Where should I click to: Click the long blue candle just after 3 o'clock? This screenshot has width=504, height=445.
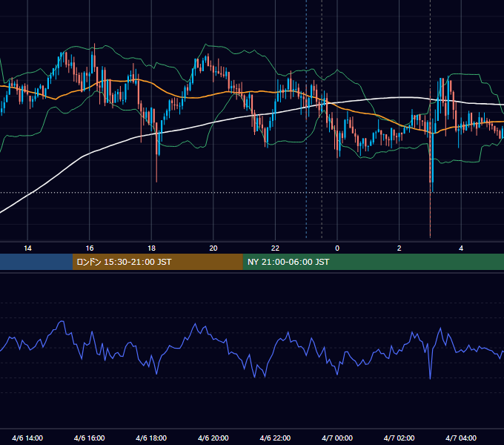[433, 154]
